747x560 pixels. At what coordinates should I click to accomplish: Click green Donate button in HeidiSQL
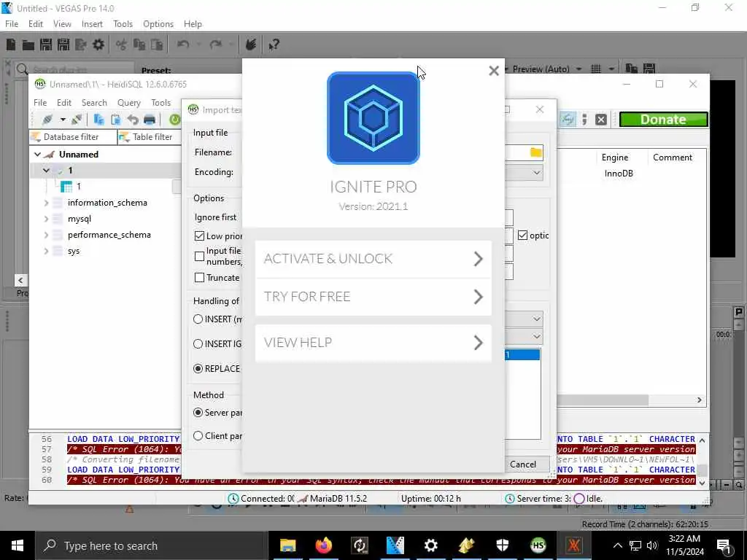pos(663,120)
